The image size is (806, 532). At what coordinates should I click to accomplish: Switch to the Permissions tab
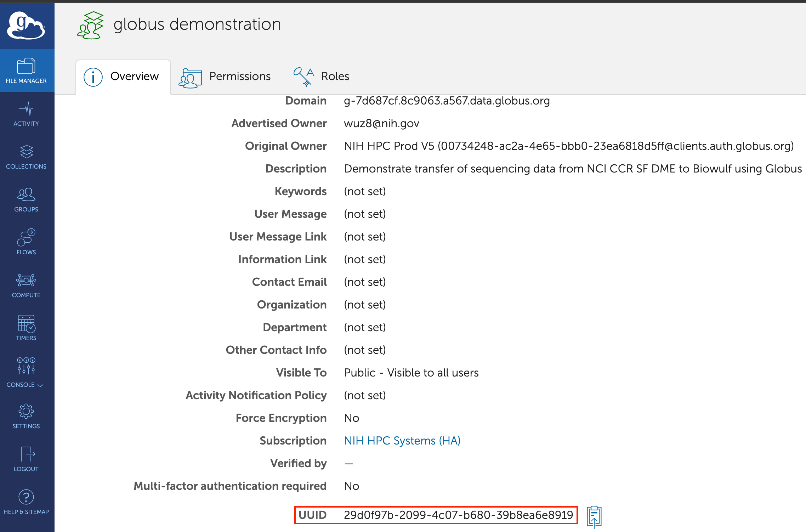click(x=225, y=77)
